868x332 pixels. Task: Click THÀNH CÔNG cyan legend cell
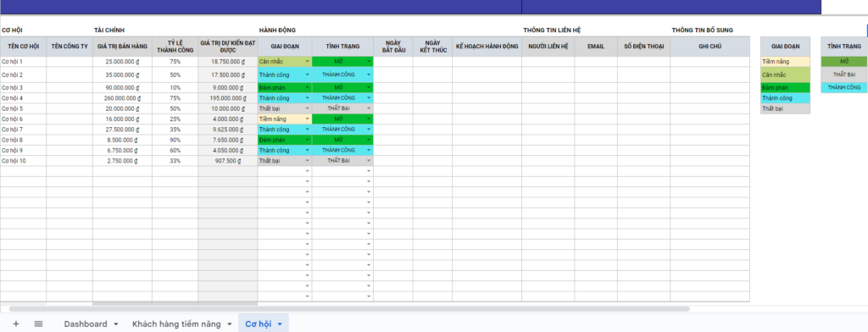pos(844,87)
